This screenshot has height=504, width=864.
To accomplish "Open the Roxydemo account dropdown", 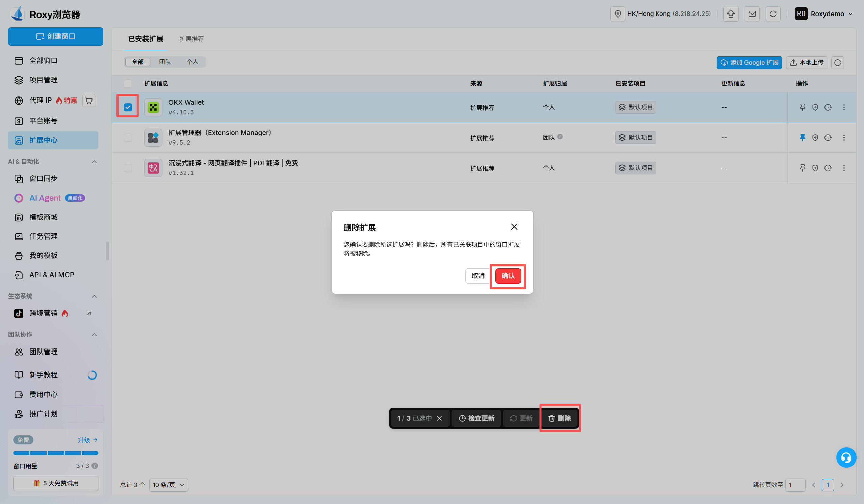I will point(823,14).
